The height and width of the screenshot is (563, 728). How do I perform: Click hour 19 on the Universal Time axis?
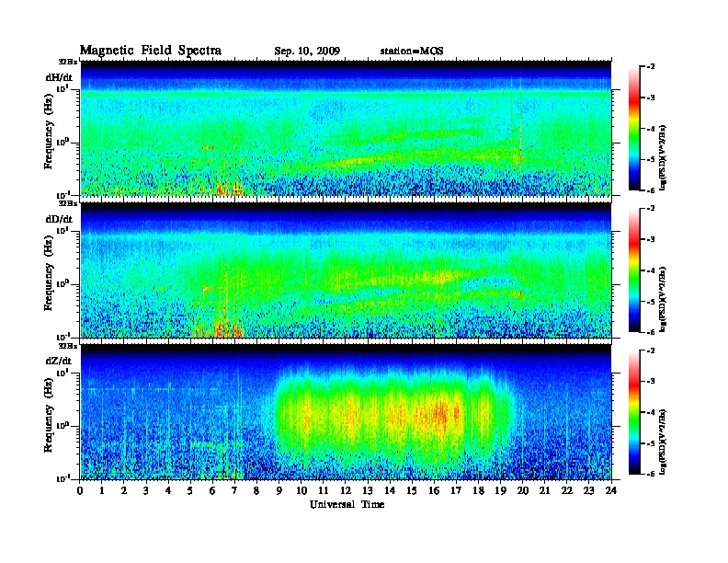coord(500,490)
